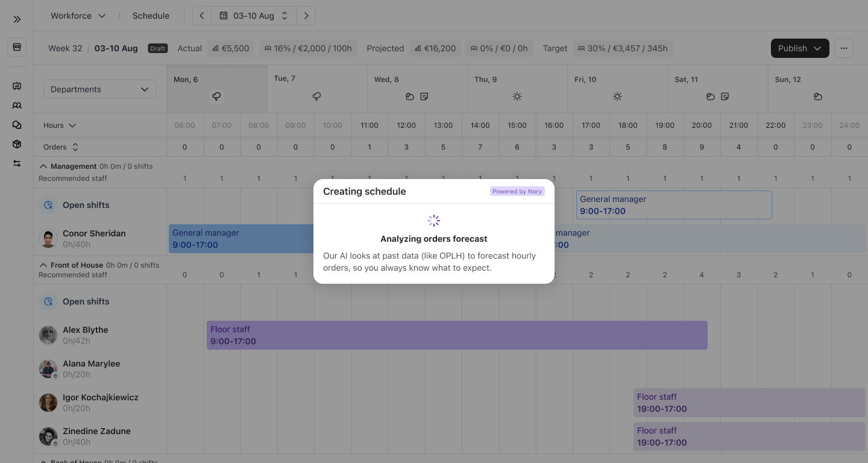Select Alex Blythe's Floor staff shift
The image size is (868, 463).
456,335
